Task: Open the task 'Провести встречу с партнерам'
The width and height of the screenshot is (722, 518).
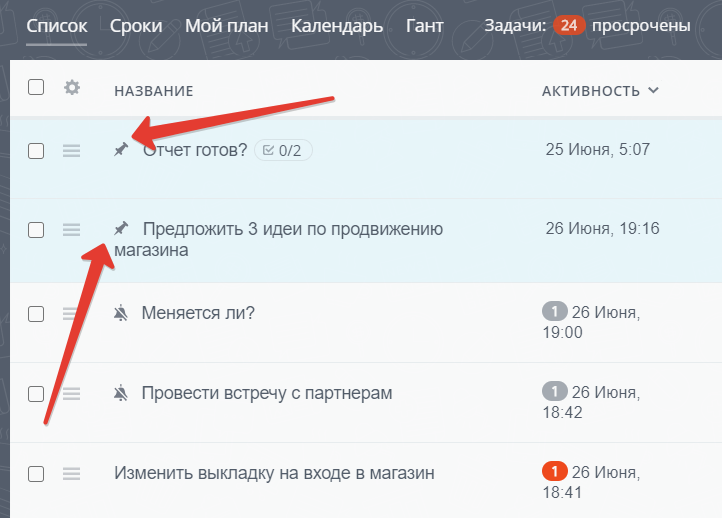Action: tap(267, 393)
